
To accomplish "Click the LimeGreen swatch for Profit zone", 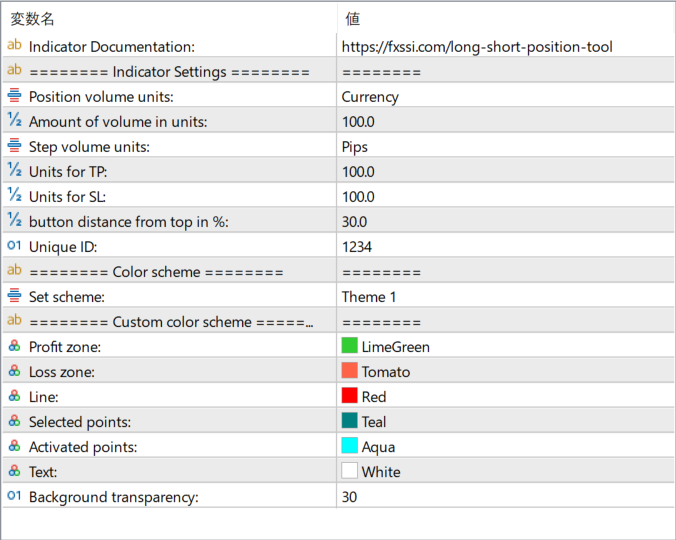I will point(349,345).
